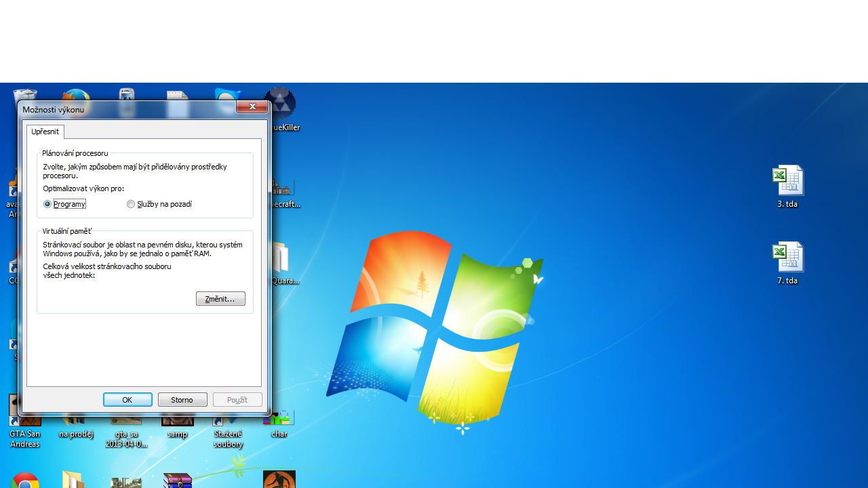Select the RogueKiller desktop icon

[283, 110]
